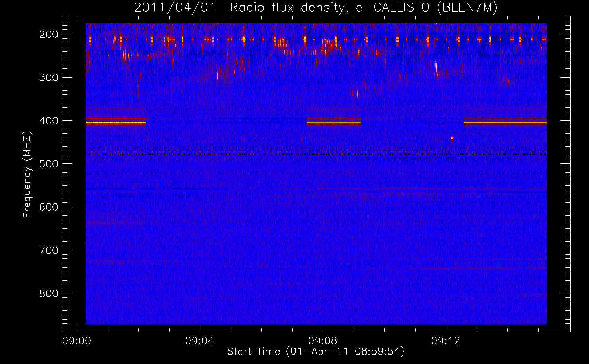
Task: Click the '500' frequency tick label
Action: click(49, 164)
